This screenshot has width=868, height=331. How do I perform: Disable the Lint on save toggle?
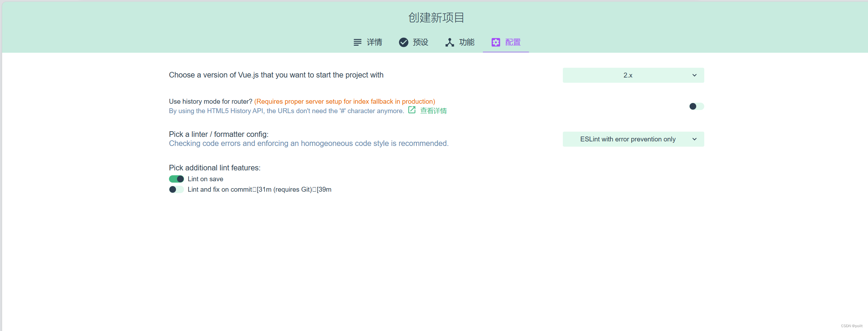coord(176,178)
